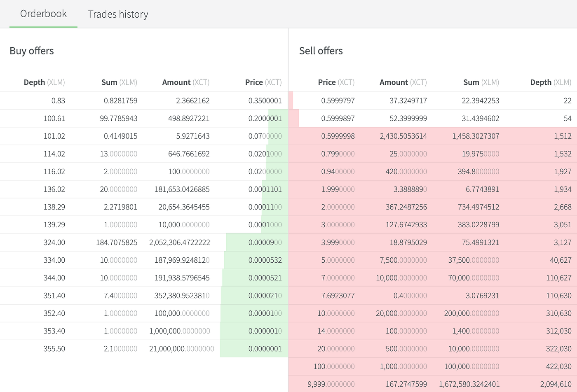
Task: Click buy amount 10,000.0000000 at depth 139.29
Action: (x=184, y=224)
